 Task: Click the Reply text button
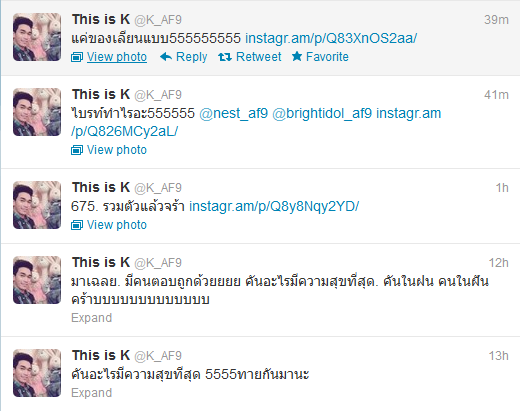click(x=191, y=57)
